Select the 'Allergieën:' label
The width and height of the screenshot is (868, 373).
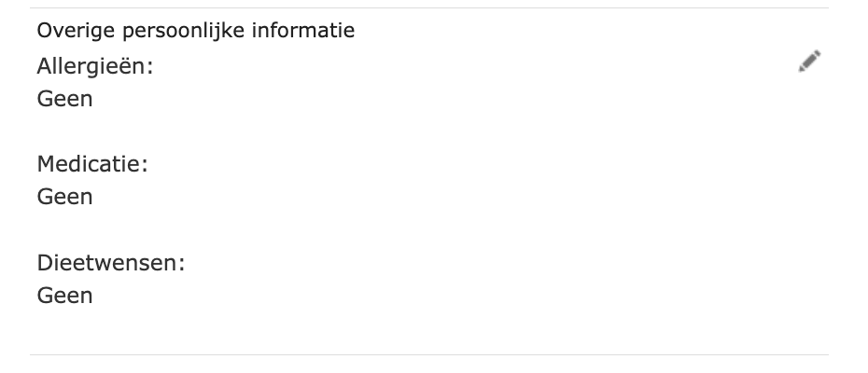coord(95,67)
